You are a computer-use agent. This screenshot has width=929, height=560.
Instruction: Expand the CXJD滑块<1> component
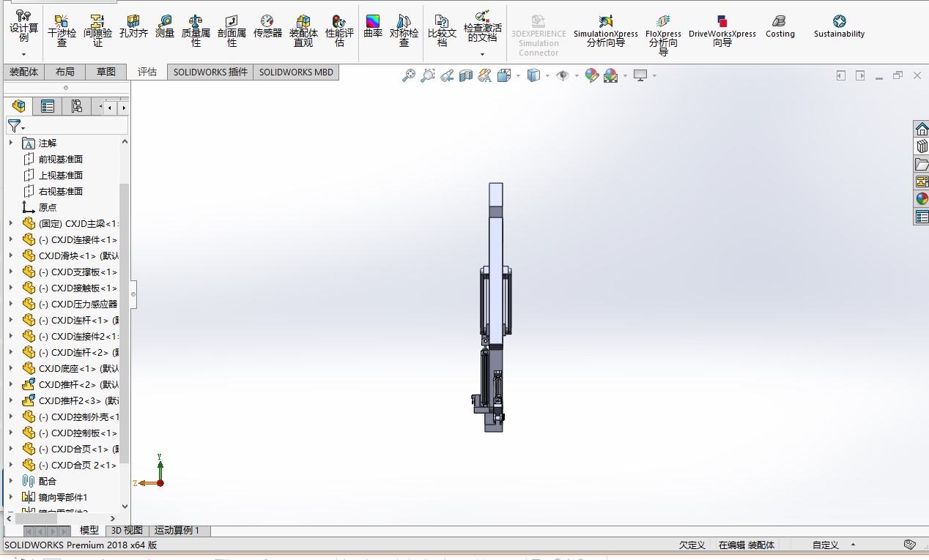[x=11, y=255]
